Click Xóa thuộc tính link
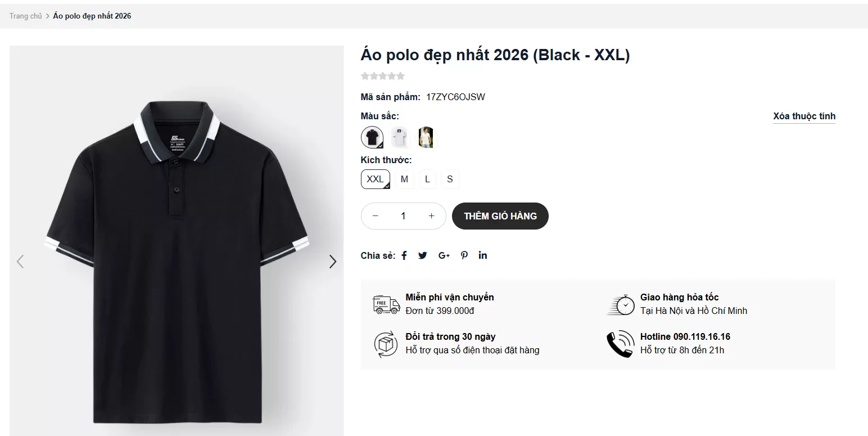 (804, 116)
